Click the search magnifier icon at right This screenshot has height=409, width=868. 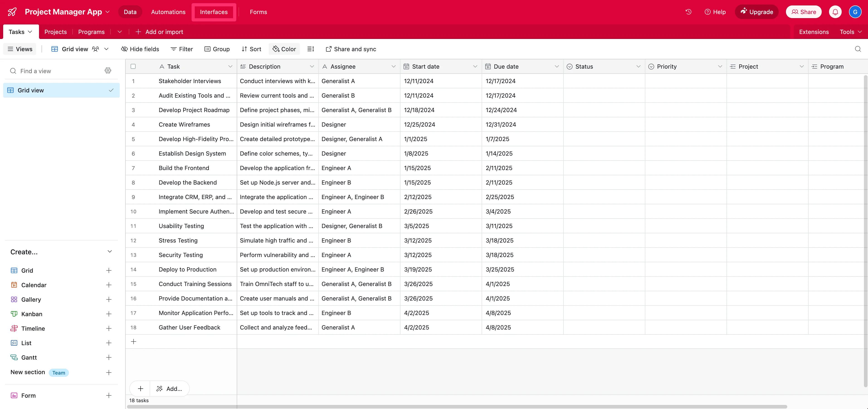pos(858,49)
